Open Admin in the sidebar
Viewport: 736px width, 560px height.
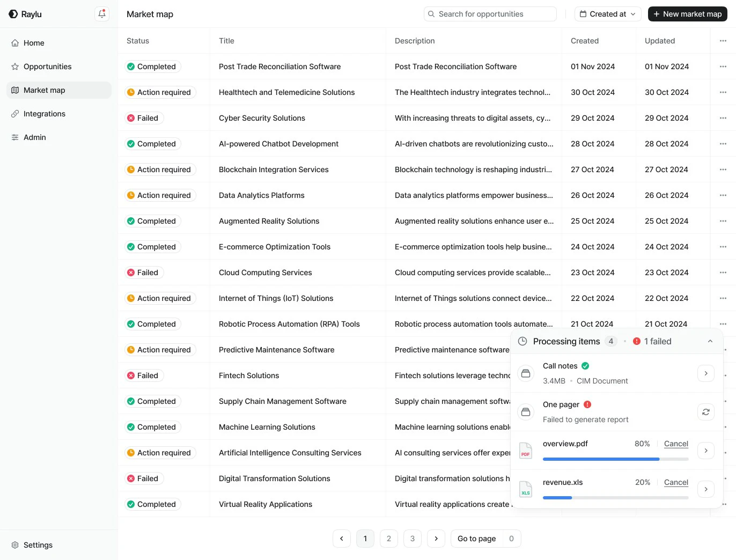click(x=59, y=137)
